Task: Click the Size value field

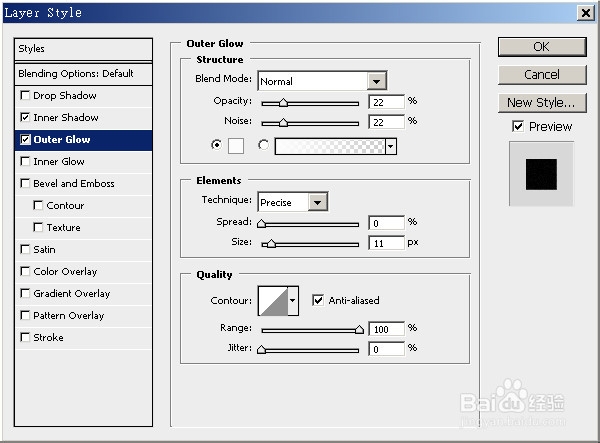Action: point(386,243)
